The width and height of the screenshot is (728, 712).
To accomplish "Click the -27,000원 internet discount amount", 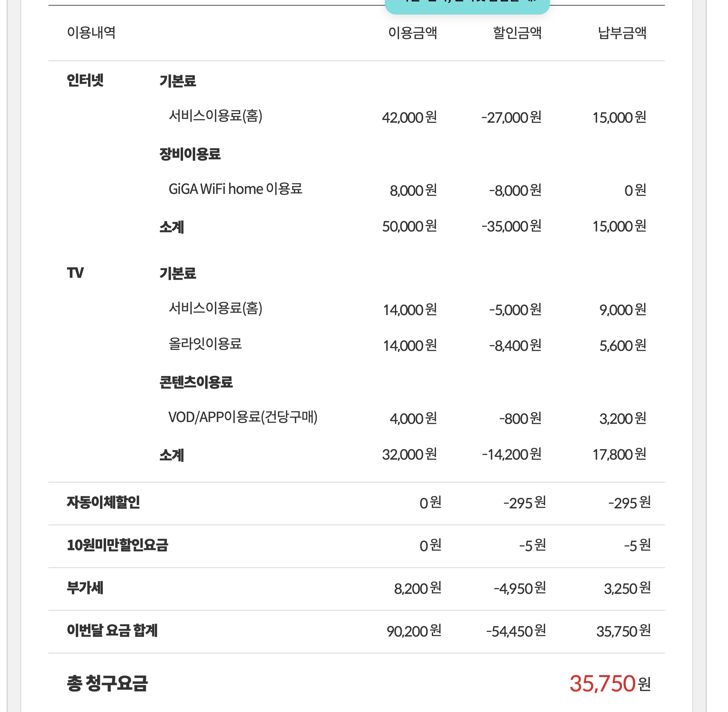I will [511, 118].
